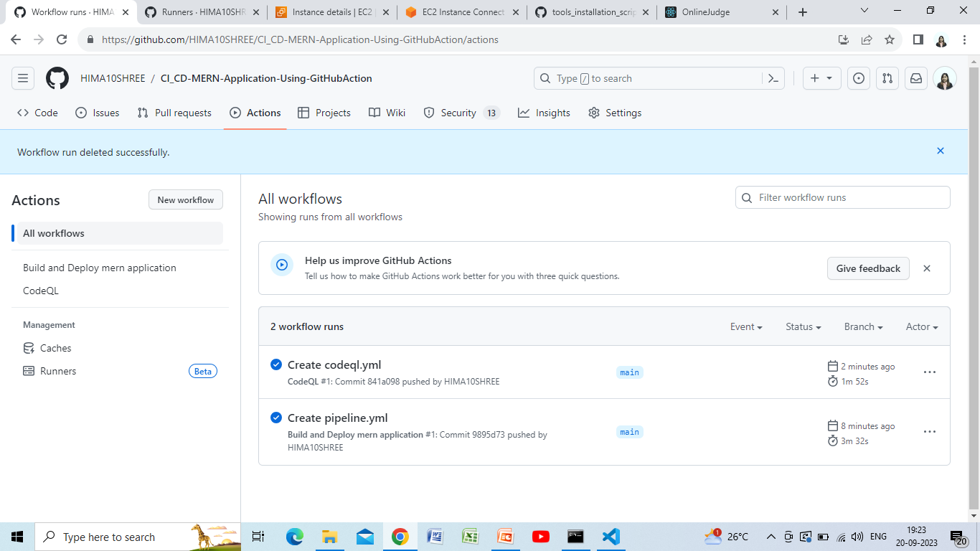Open the command palette icon in search bar
The width and height of the screenshot is (980, 551).
[773, 78]
